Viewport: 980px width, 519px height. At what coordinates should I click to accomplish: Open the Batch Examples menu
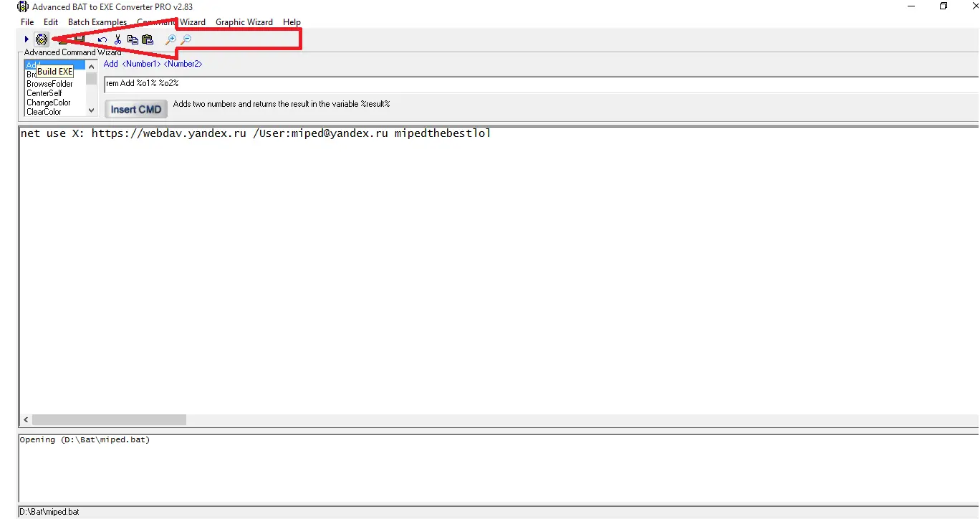97,22
